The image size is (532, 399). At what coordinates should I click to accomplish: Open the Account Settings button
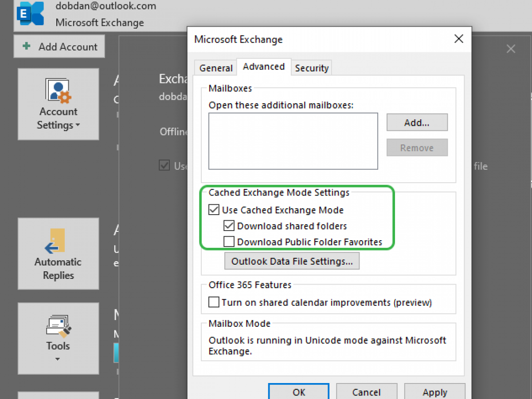click(x=59, y=104)
